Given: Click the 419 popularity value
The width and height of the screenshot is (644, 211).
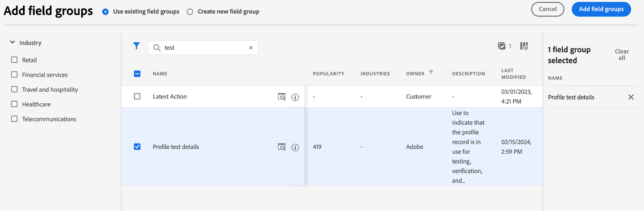Looking at the screenshot, I should click(x=317, y=147).
